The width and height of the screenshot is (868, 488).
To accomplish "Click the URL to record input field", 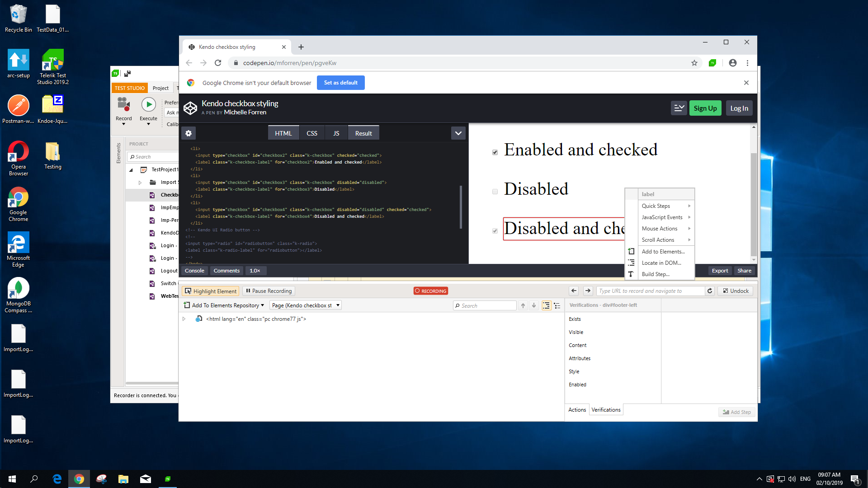I will click(x=650, y=291).
